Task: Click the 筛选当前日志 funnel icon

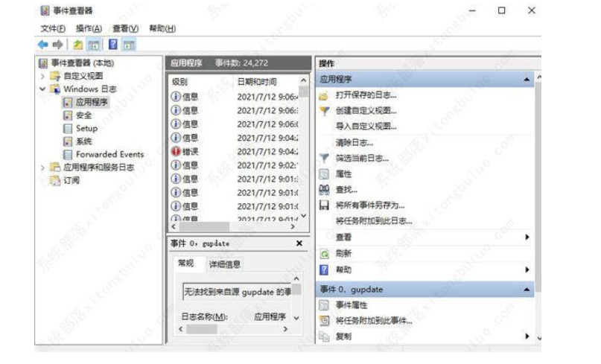Action: pyautogui.click(x=324, y=159)
